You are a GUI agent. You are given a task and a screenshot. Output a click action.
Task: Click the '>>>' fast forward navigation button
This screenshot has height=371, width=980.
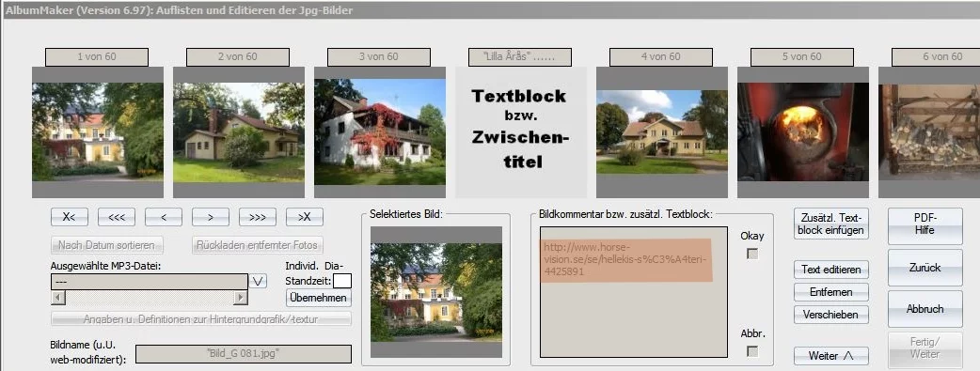coord(258,217)
